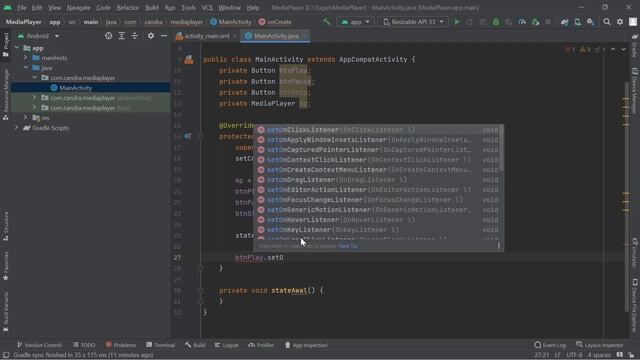Image resolution: width=640 pixels, height=360 pixels.
Task: Collapse all in project panel
Action: pyautogui.click(x=135, y=36)
